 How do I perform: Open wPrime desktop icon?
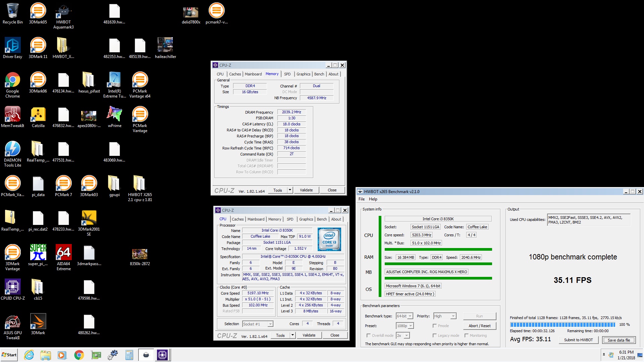click(114, 117)
